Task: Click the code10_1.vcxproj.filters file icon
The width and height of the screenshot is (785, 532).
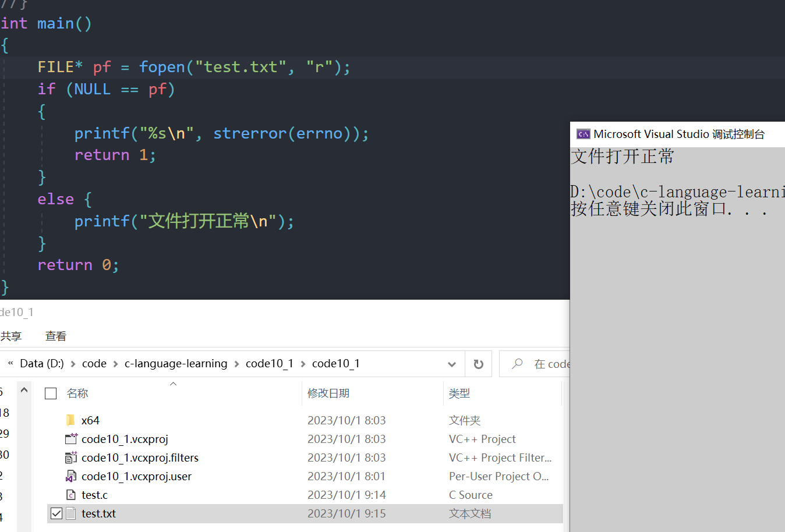Action: [x=71, y=457]
